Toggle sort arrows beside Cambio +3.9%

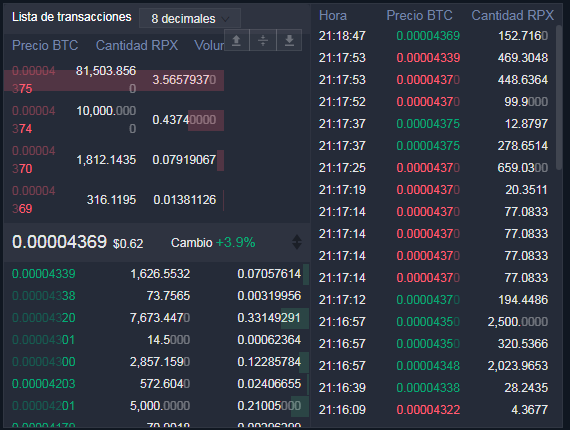point(297,242)
